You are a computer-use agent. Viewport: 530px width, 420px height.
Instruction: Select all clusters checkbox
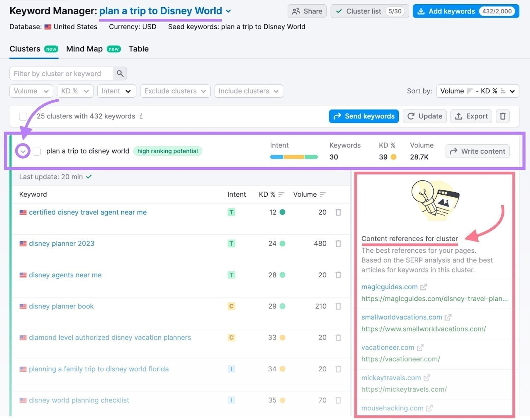point(23,117)
